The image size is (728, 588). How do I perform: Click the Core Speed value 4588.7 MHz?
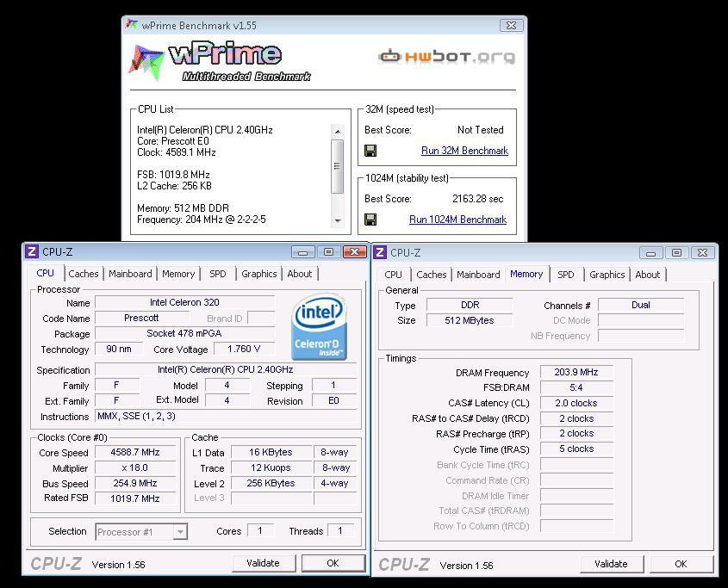coord(135,453)
